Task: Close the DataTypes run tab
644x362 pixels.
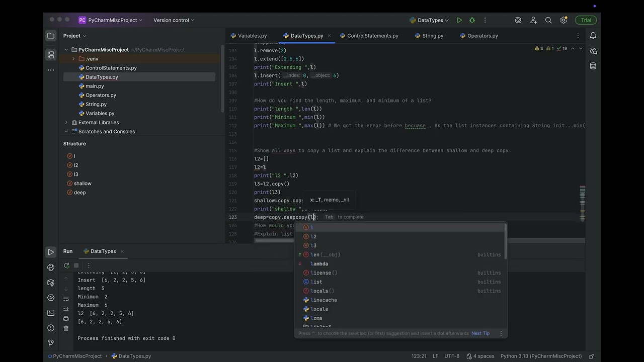Action: pos(122,251)
